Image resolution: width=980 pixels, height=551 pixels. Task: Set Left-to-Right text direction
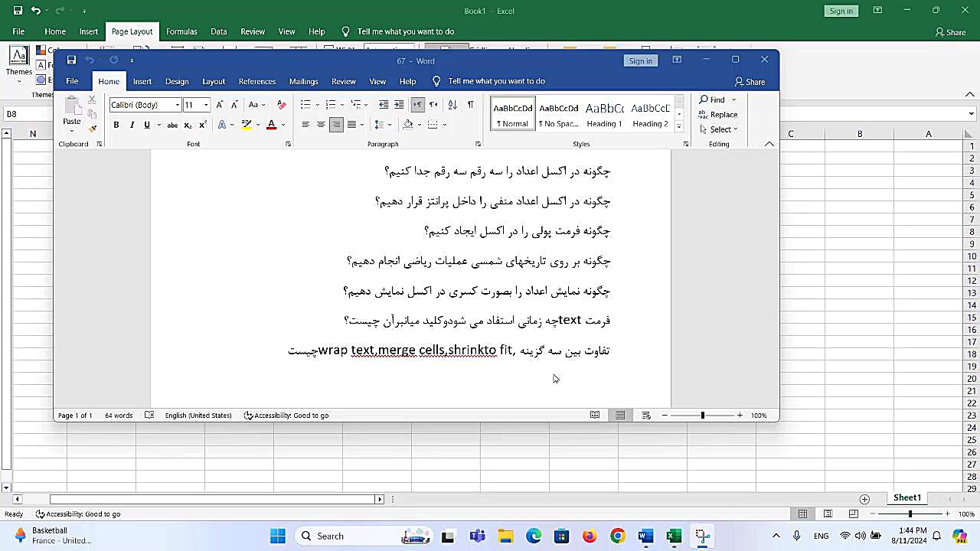coord(417,105)
